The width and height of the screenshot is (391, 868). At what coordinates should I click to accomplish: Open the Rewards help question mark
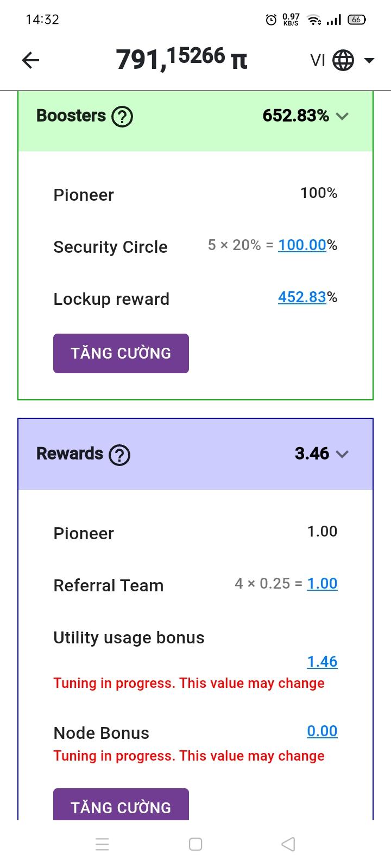(x=119, y=455)
